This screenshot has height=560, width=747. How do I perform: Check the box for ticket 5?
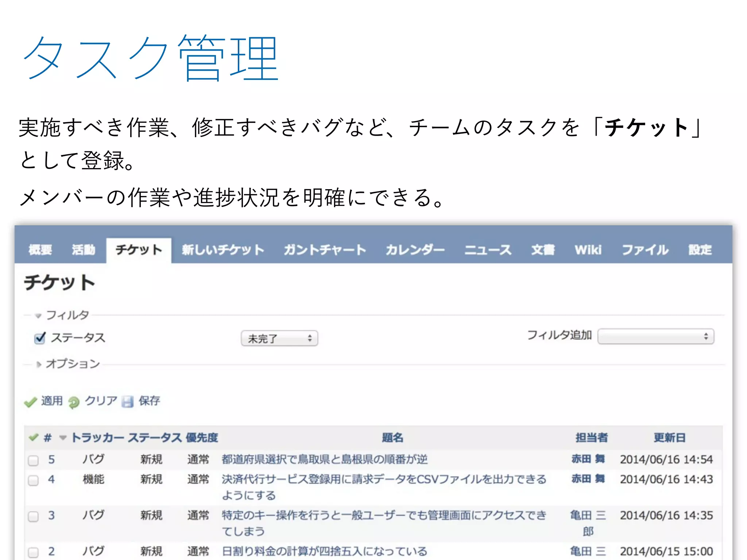tap(34, 460)
